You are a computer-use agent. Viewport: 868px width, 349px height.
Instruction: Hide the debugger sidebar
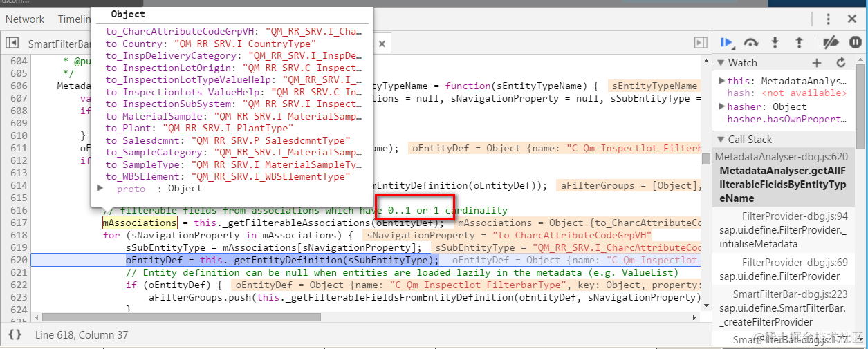701,43
